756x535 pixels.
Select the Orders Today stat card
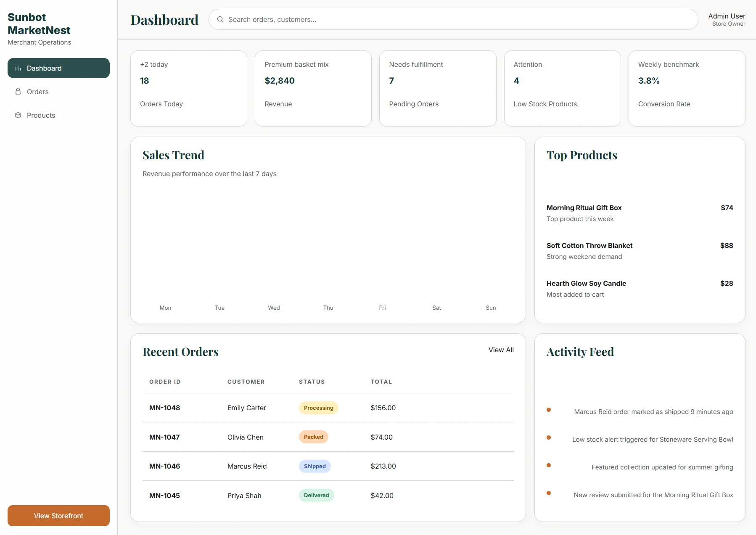189,88
